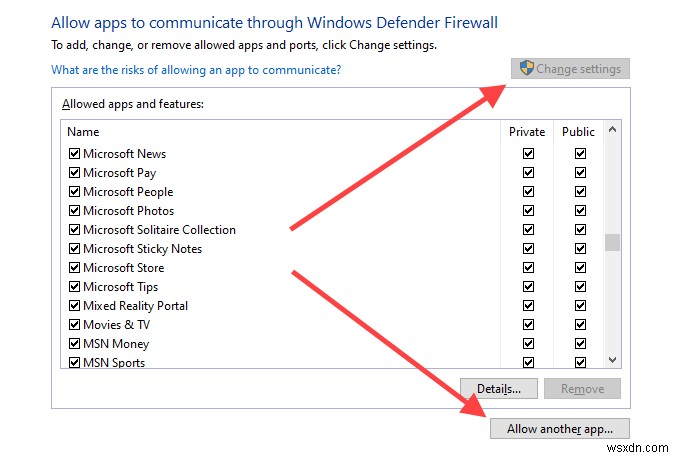The image size is (680, 458).
Task: Uncheck MSN Money app checkbox
Action: (x=74, y=344)
